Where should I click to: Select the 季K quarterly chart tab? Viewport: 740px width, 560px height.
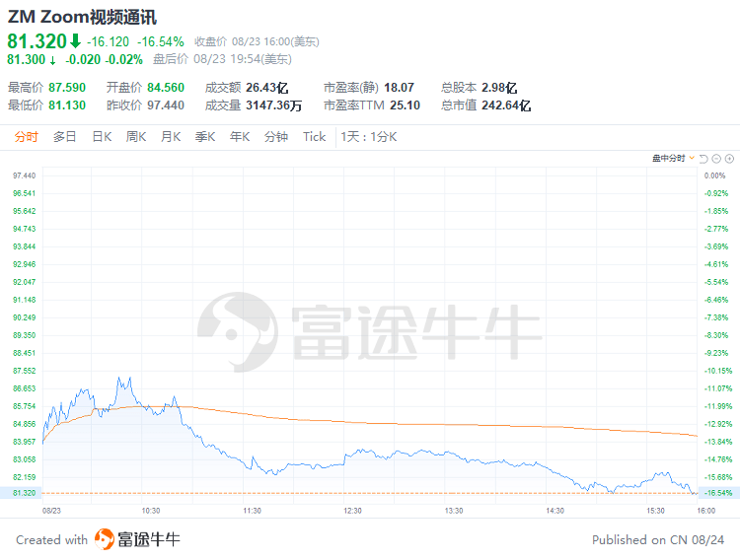click(x=205, y=137)
